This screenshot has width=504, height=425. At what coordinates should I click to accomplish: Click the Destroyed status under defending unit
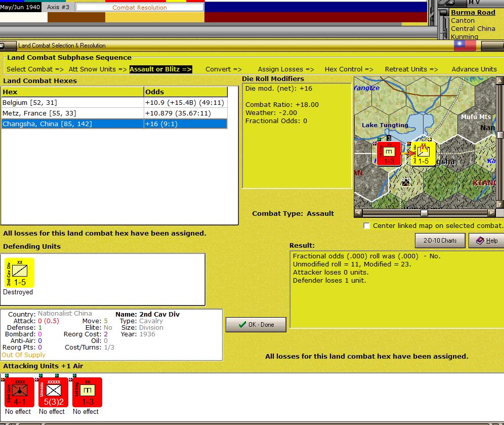click(18, 292)
